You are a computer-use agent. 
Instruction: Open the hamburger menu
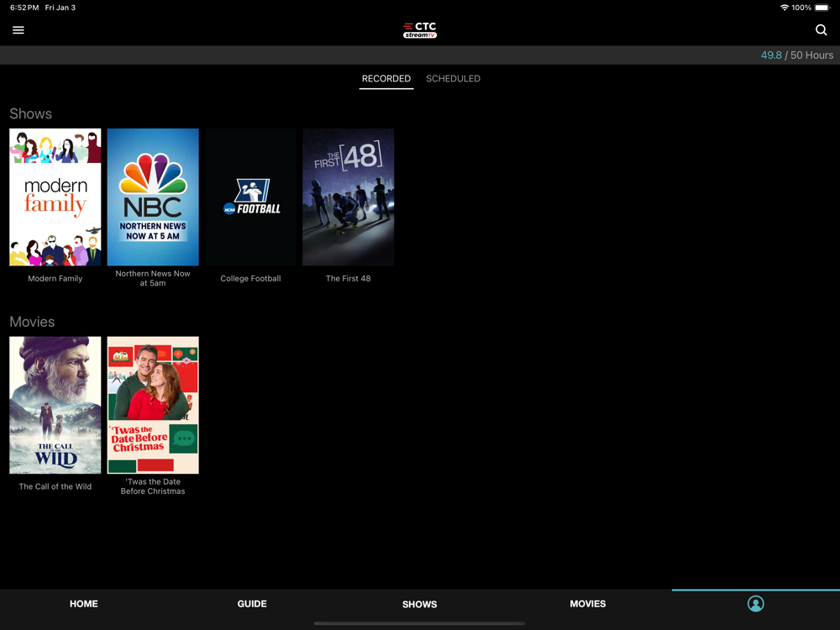18,30
